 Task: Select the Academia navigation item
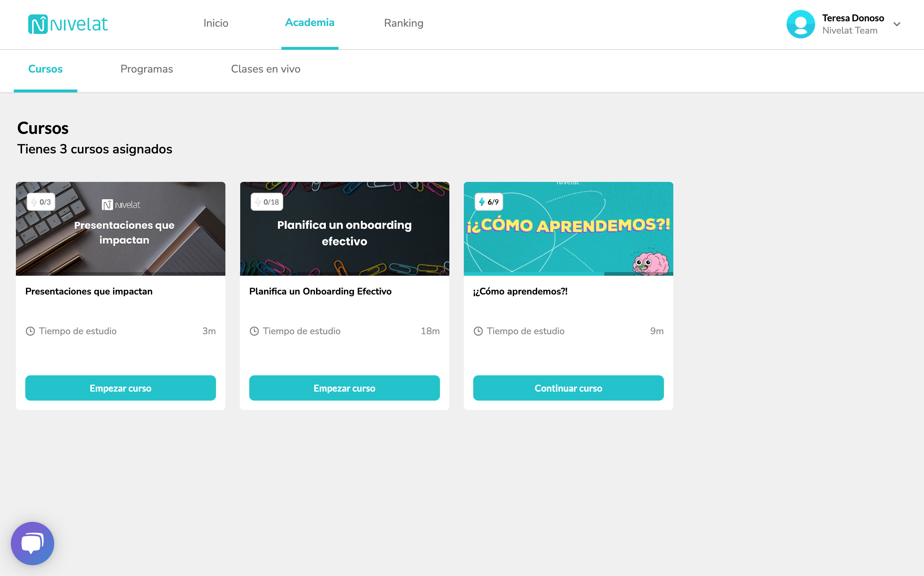tap(310, 23)
